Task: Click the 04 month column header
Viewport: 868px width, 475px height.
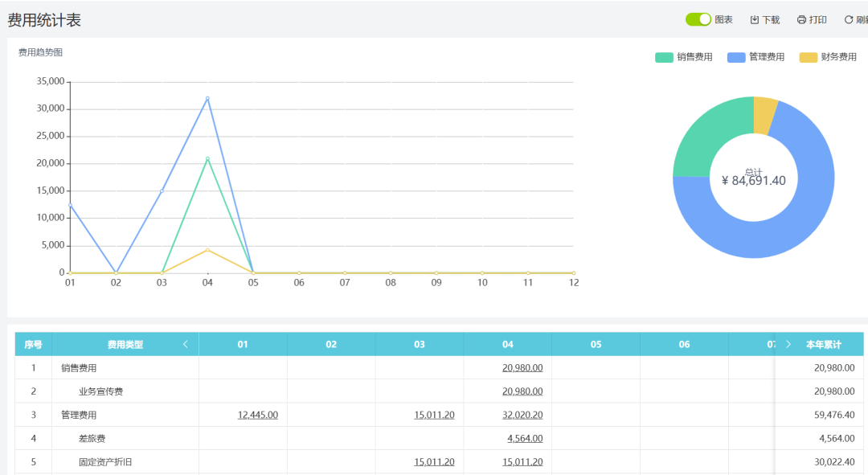Action: tap(507, 344)
